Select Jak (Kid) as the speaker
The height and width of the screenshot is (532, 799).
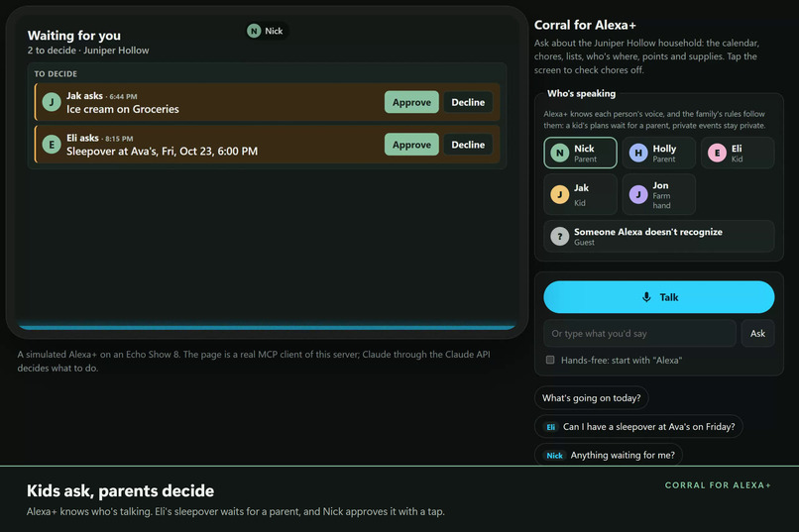pyautogui.click(x=580, y=194)
